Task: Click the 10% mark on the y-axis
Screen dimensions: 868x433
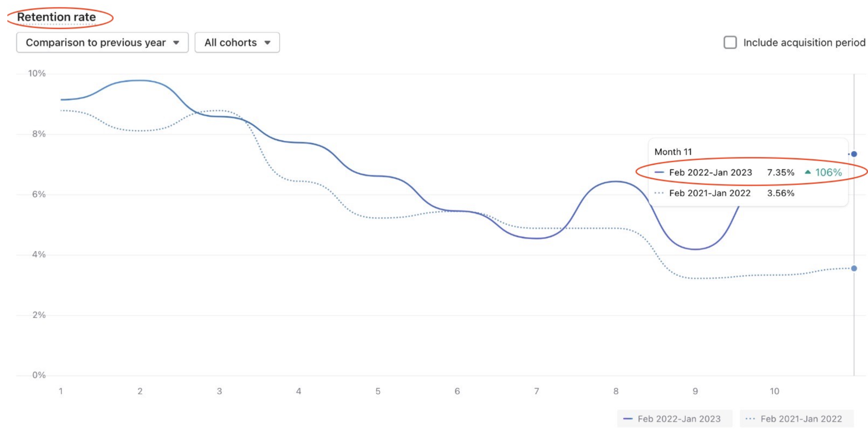Action: click(36, 73)
